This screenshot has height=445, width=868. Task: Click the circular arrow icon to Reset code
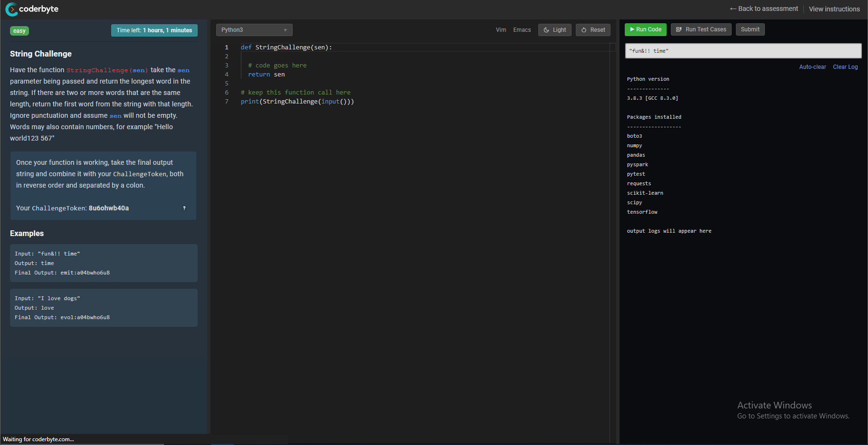[583, 29]
